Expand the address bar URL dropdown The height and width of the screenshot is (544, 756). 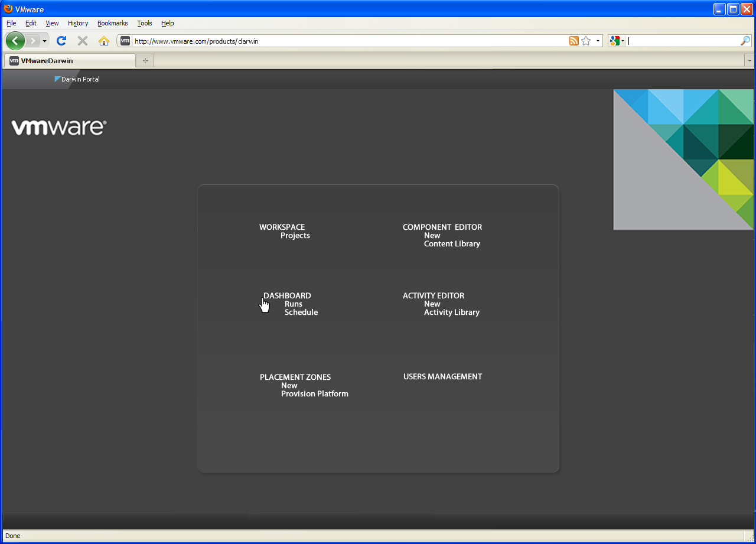[598, 41]
